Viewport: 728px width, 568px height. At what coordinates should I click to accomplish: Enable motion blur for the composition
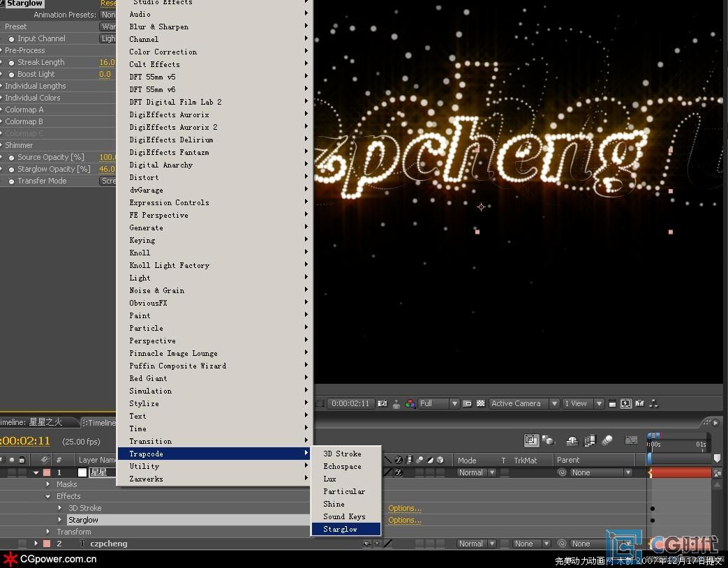(607, 440)
